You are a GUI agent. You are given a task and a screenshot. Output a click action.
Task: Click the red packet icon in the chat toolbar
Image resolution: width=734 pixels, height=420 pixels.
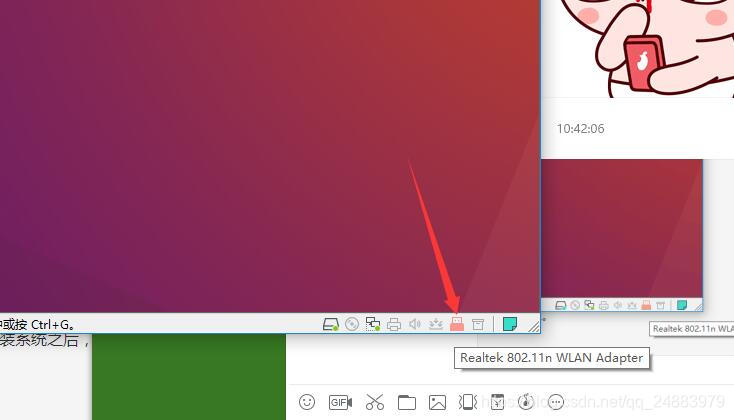[497, 402]
